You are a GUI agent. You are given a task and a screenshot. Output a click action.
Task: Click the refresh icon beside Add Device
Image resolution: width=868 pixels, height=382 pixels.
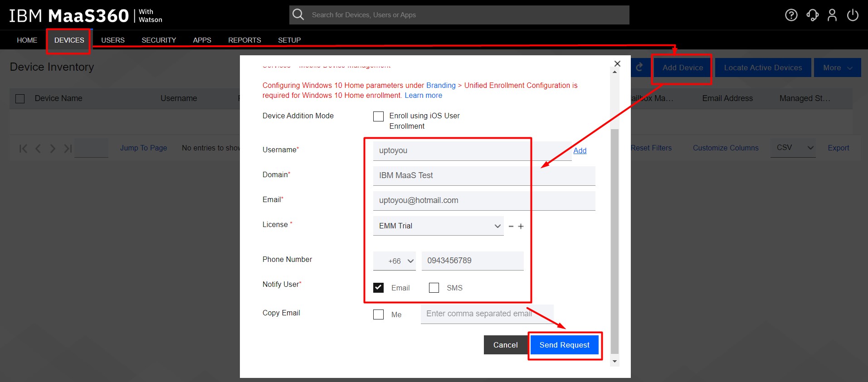639,67
